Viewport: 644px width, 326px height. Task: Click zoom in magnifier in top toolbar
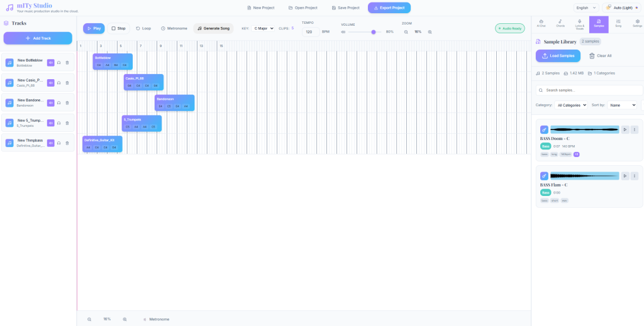coord(430,31)
